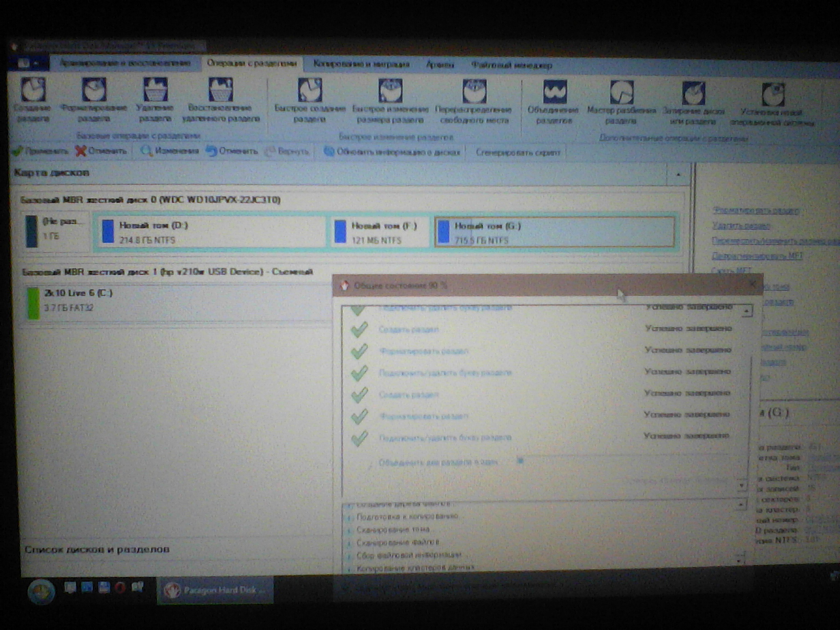
Task: Collapse the Карта дисков panel arrow
Action: pyautogui.click(x=678, y=175)
